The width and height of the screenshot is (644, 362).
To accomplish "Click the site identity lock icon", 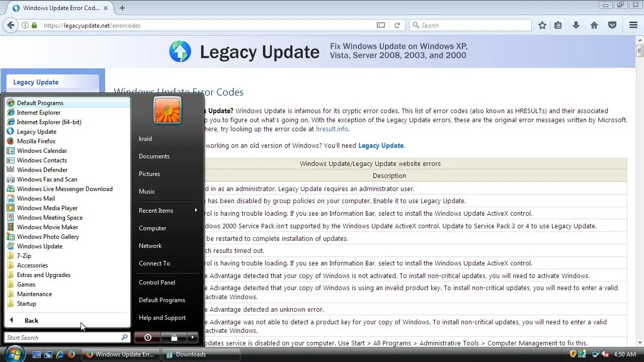I will [x=34, y=25].
